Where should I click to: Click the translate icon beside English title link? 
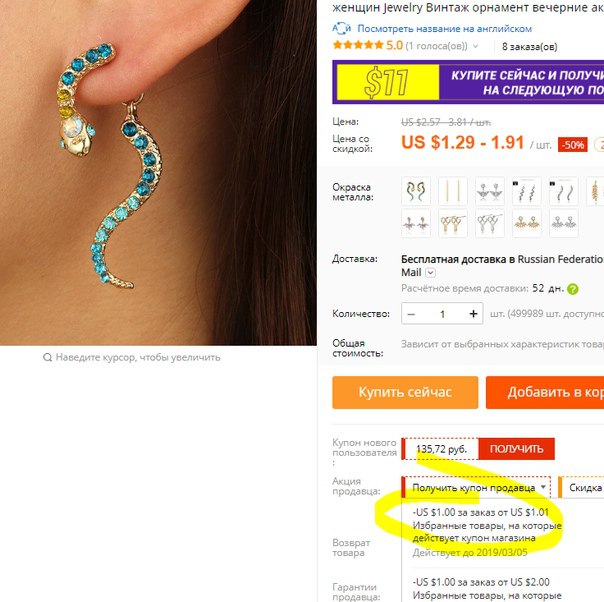[342, 29]
